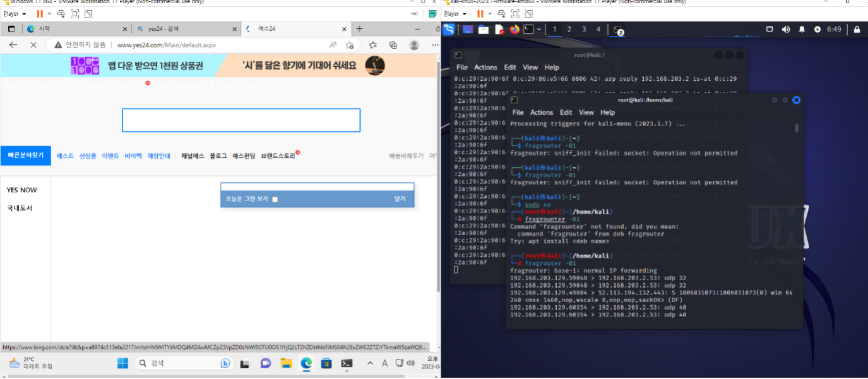This screenshot has height=379, width=868.
Task: Click the blue '빠른분야찾기' button
Action: tap(26, 155)
